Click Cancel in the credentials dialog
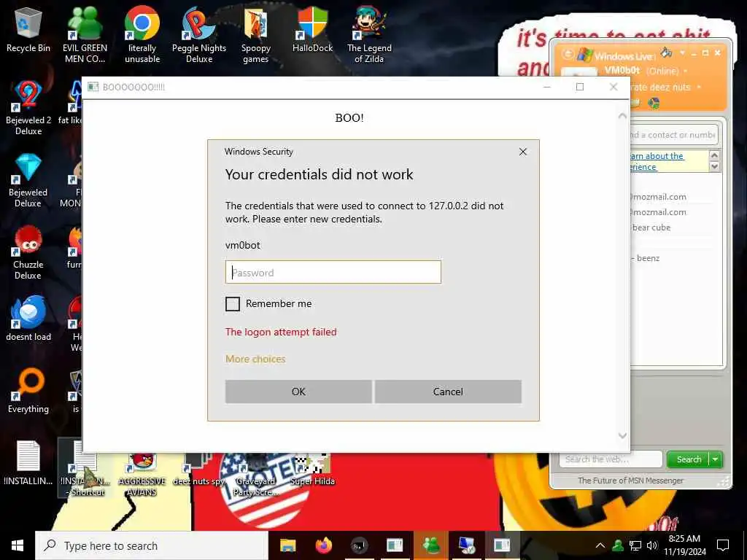 [x=448, y=392]
